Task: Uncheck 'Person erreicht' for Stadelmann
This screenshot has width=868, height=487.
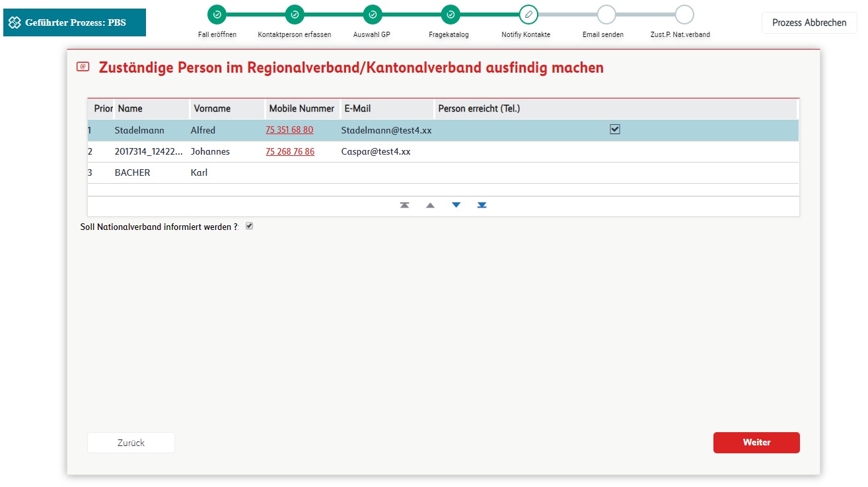Action: coord(615,130)
